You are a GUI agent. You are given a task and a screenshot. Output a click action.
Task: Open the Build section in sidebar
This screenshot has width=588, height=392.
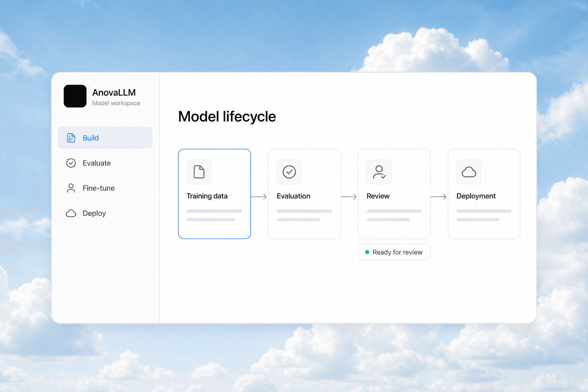105,138
